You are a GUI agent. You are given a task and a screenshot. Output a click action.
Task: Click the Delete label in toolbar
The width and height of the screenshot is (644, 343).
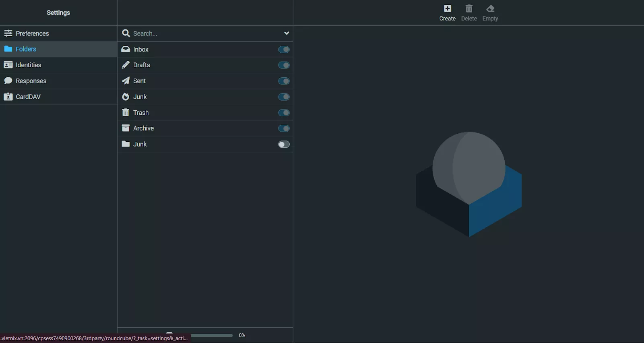tap(469, 19)
